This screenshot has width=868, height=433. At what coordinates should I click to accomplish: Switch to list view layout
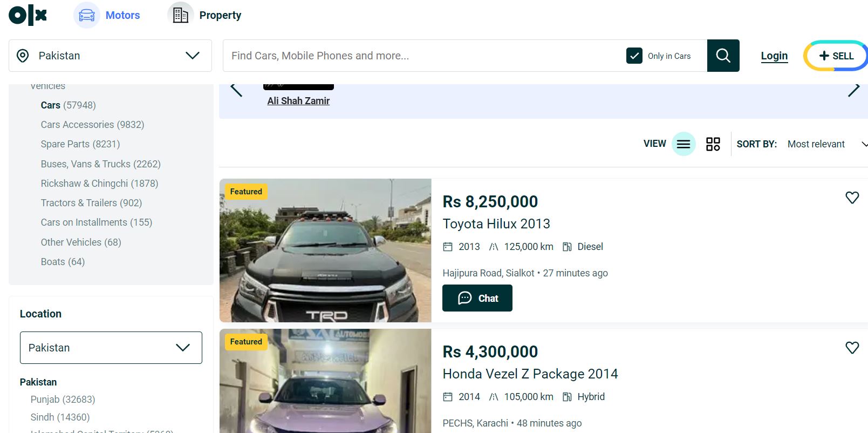point(683,144)
